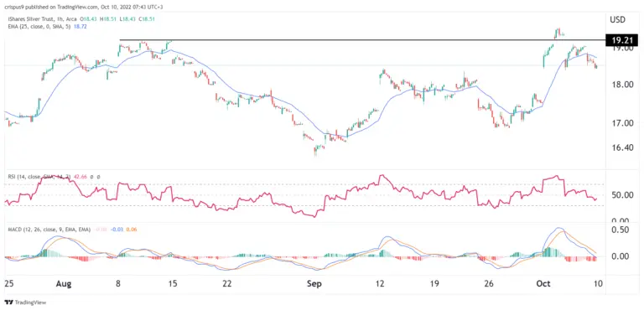
Task: Click the '19' date axis label
Action: pos(434,283)
